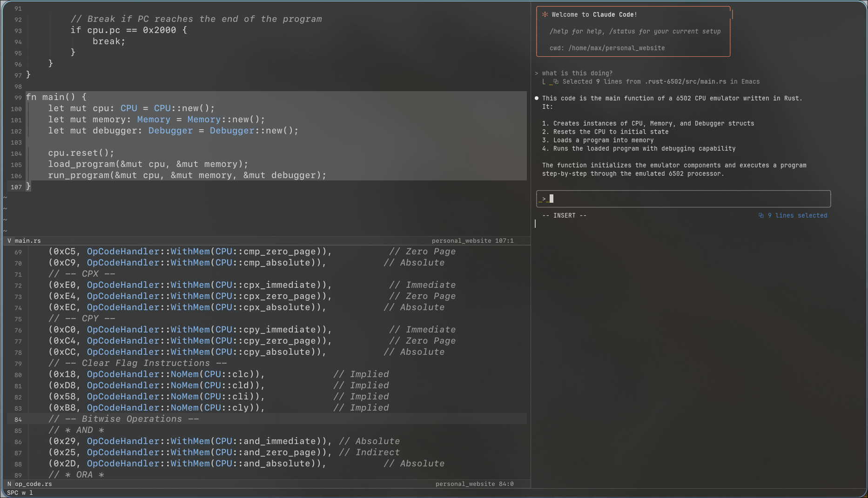Click 'personal_website 107:1' in main.rs modeline
Viewport: 868px width, 498px height.
tap(472, 240)
